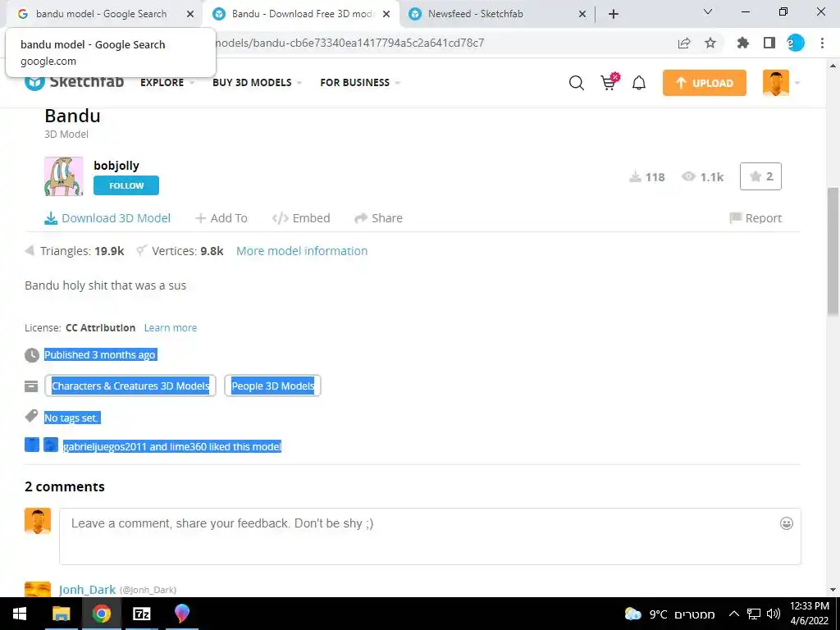Open the Share option
The image size is (840, 630).
point(379,218)
